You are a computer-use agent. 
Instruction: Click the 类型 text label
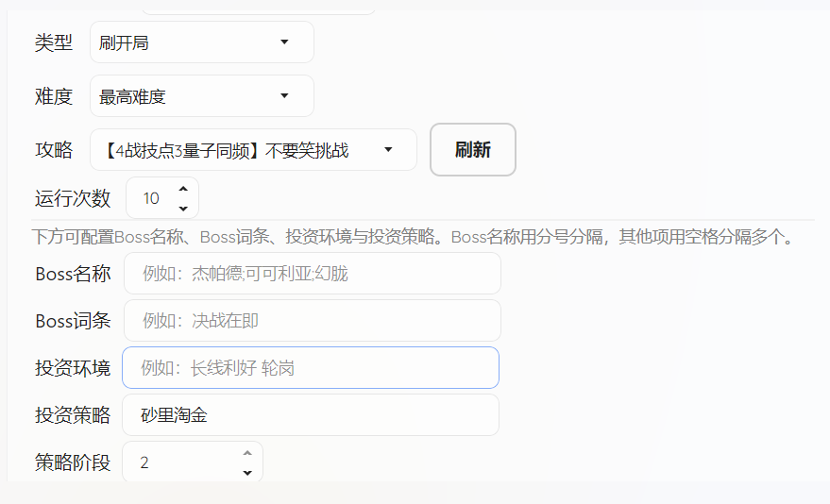[54, 42]
